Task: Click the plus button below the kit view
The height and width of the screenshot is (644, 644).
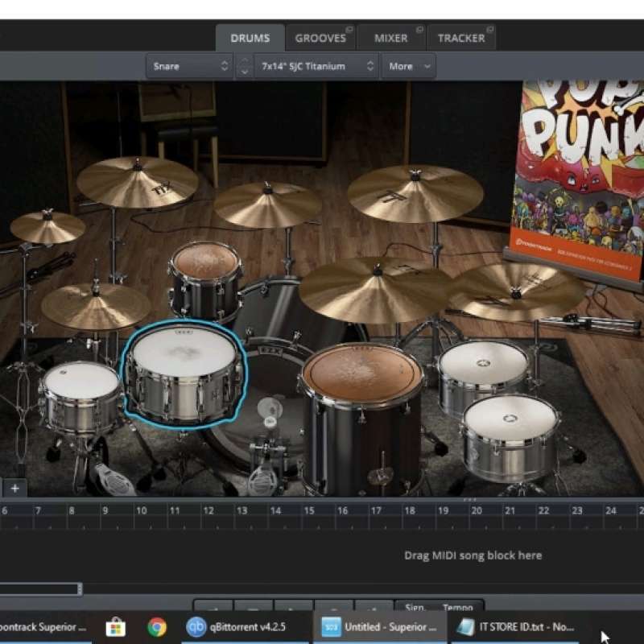Action: pos(14,487)
